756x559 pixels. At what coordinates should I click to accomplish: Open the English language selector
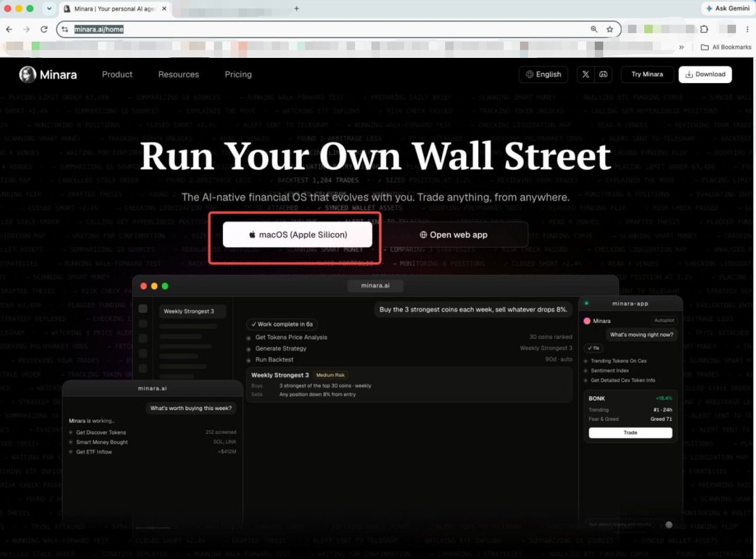pos(544,74)
